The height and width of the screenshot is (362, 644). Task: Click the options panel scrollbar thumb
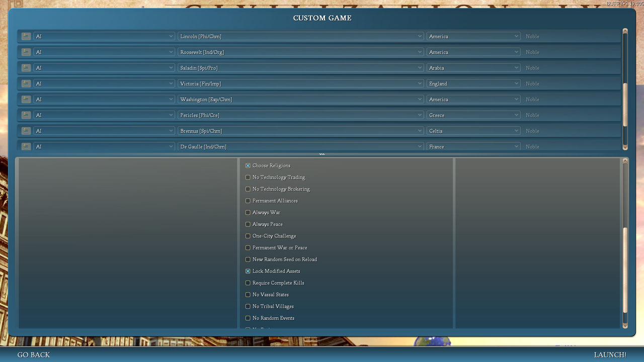point(625,270)
